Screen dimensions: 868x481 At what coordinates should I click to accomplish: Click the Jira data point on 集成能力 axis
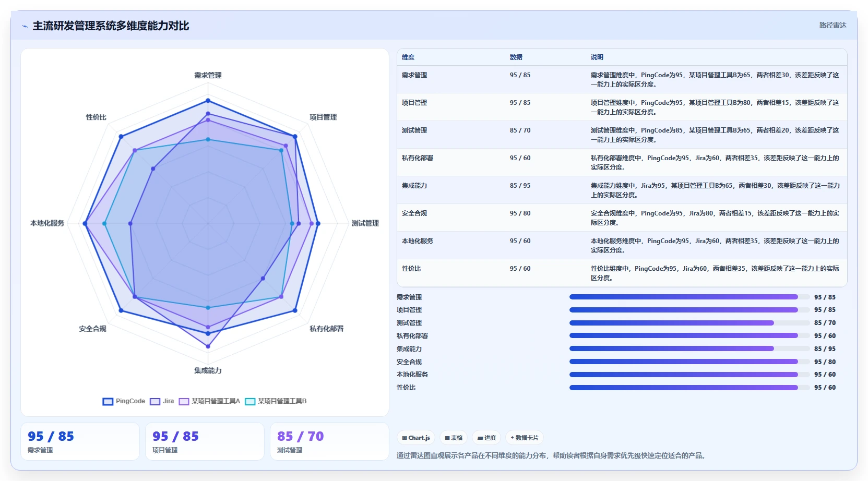(x=208, y=346)
